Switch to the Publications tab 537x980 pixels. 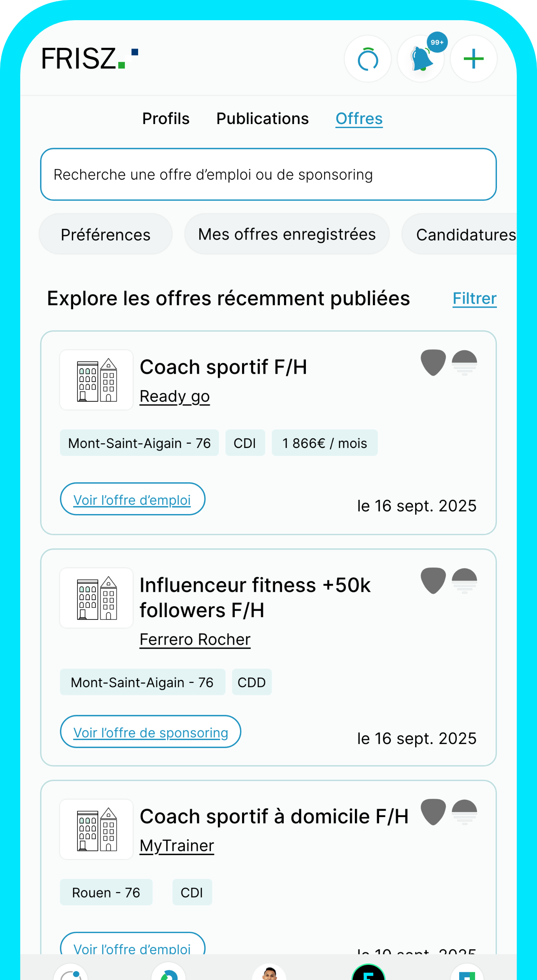[262, 119]
